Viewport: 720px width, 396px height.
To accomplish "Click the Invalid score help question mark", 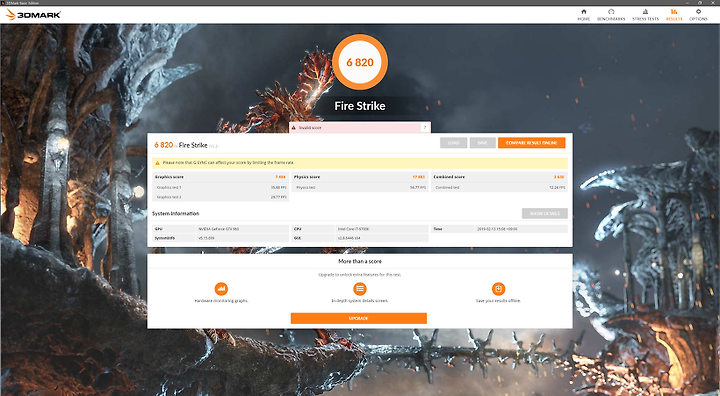I will (x=425, y=128).
